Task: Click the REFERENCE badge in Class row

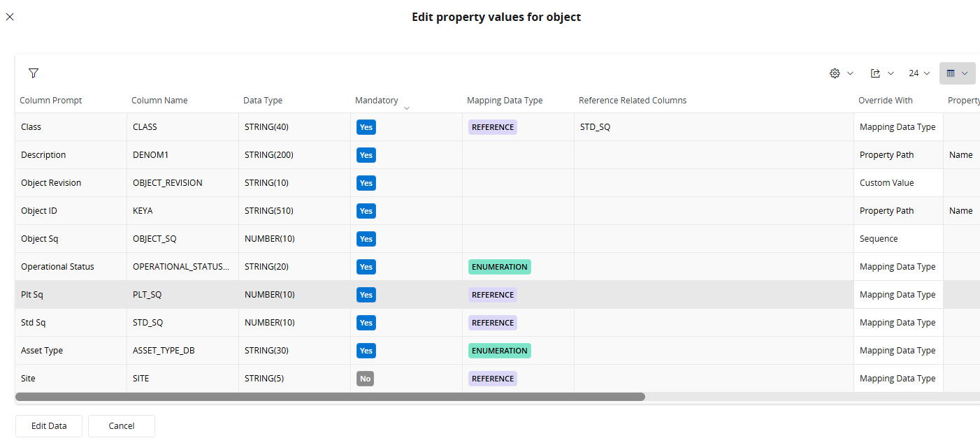Action: click(493, 127)
